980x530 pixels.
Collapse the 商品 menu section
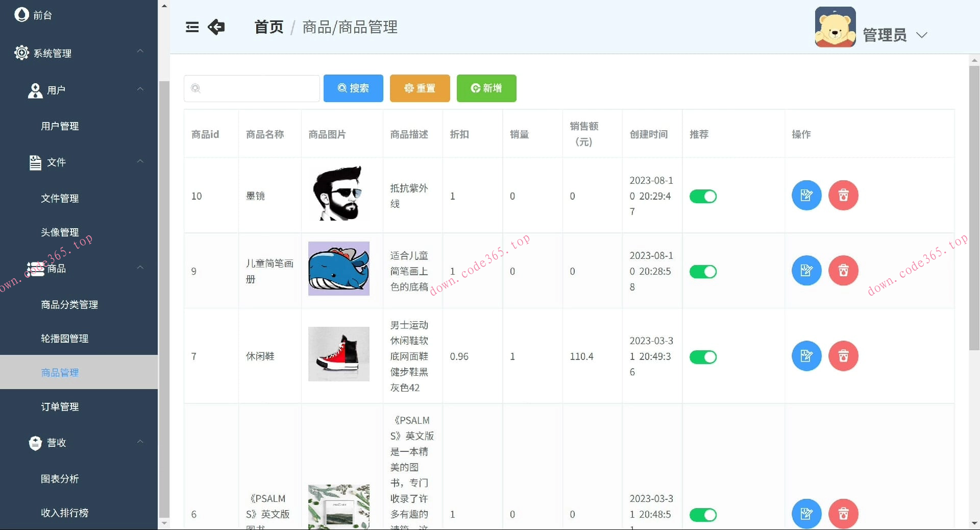[x=140, y=268]
